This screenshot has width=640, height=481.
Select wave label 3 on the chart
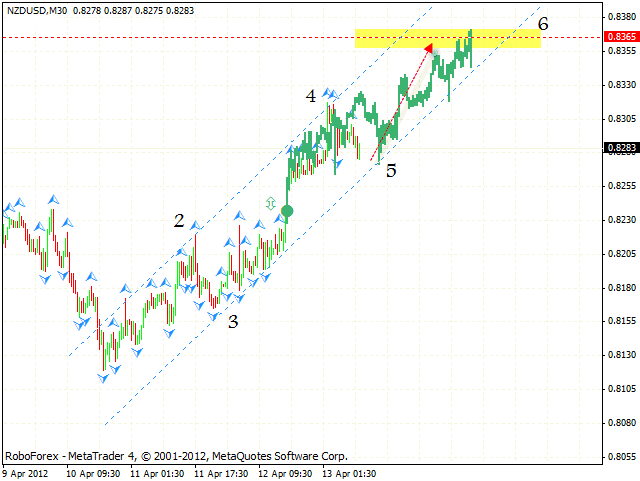click(233, 322)
